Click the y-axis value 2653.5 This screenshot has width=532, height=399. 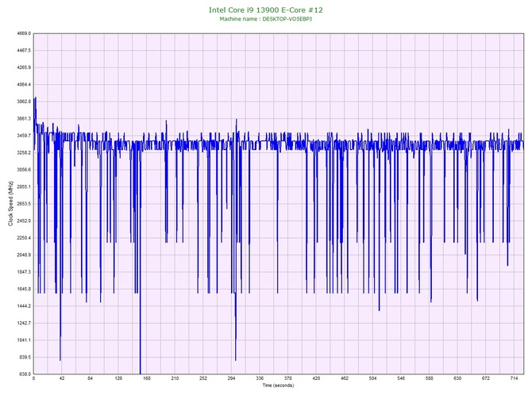pos(24,204)
